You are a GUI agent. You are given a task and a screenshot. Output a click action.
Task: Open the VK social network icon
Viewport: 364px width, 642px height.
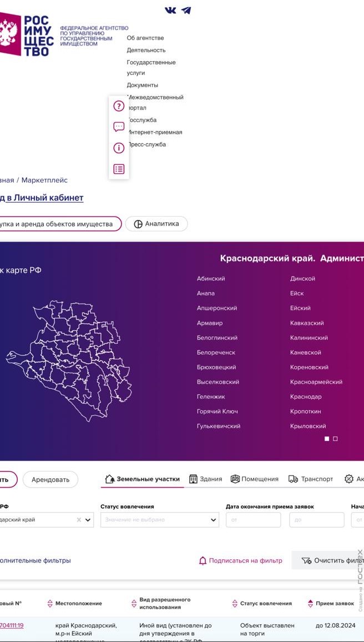pyautogui.click(x=170, y=10)
